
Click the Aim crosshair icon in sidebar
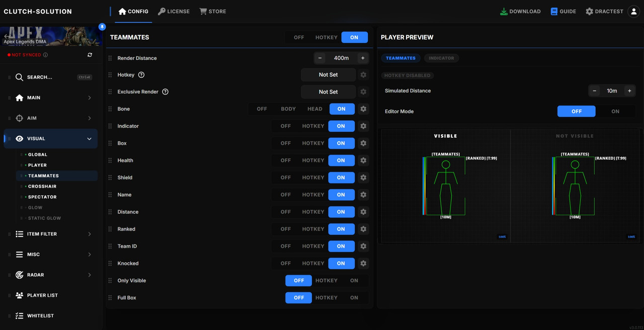[19, 118]
